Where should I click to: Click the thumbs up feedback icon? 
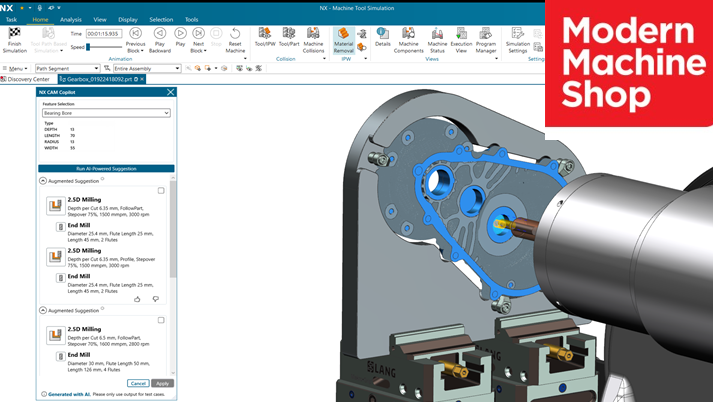coord(137,299)
